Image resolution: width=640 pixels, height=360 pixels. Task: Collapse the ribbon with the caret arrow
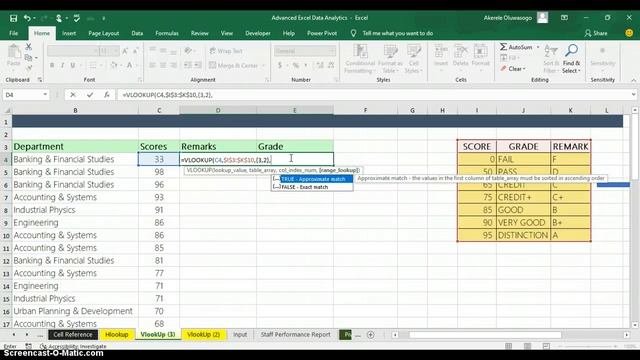tap(633, 80)
